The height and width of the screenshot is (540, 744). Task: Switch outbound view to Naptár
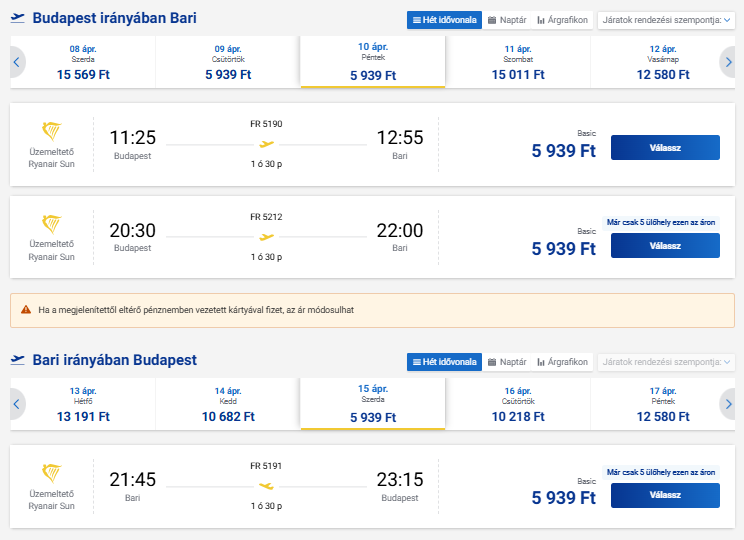point(507,20)
